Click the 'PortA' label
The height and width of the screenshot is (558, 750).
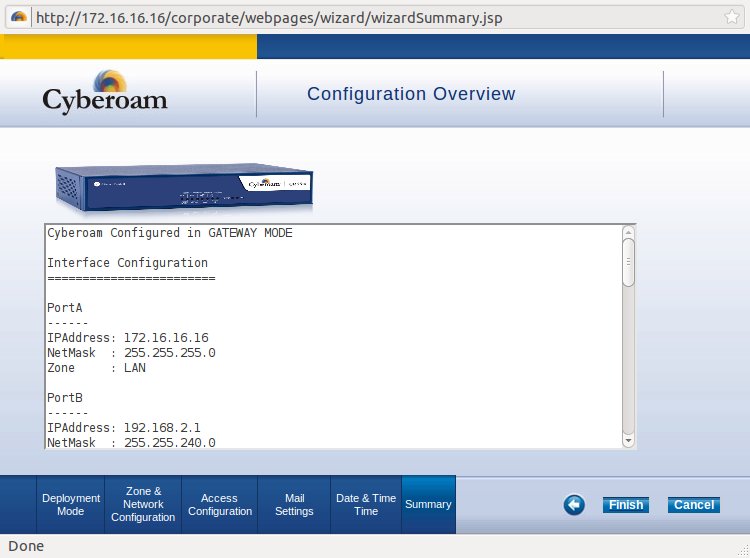click(65, 307)
